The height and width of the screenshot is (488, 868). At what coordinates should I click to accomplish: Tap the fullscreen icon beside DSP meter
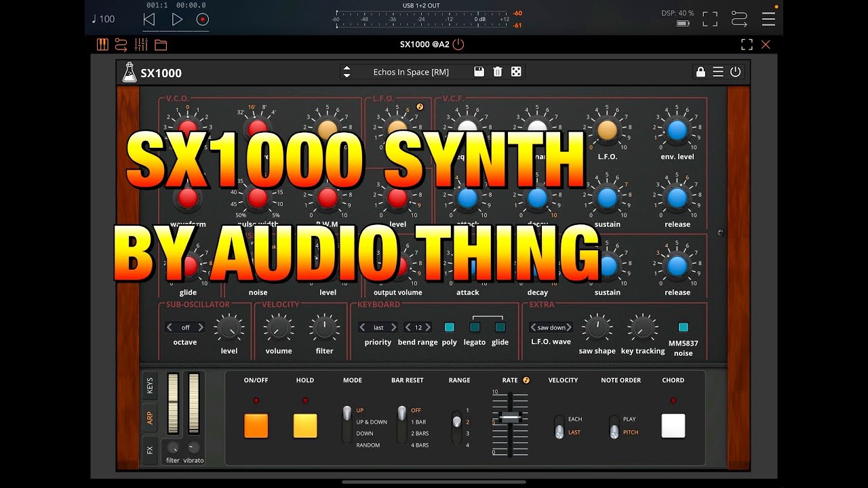coord(710,19)
